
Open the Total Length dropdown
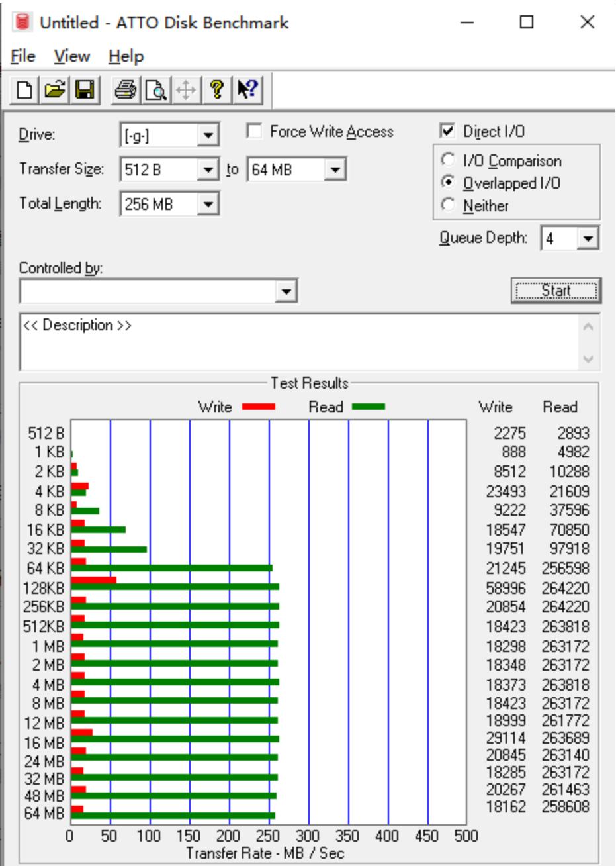pos(208,204)
